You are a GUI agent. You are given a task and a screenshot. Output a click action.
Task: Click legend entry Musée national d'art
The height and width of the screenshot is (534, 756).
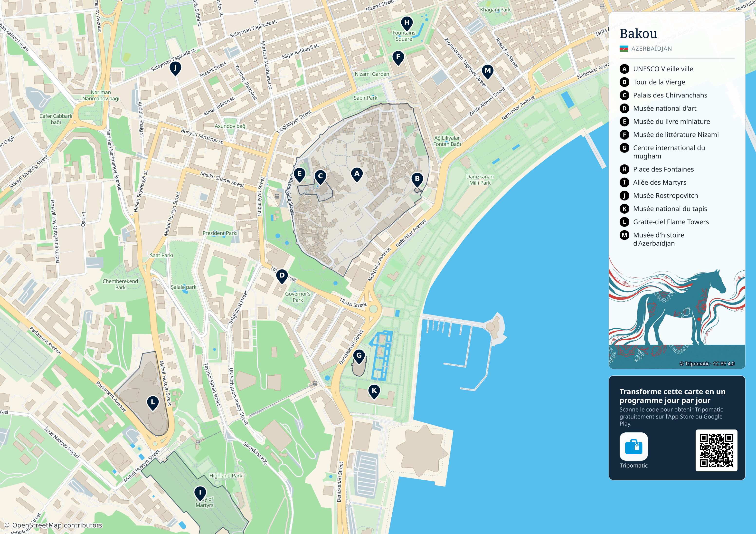click(x=658, y=108)
